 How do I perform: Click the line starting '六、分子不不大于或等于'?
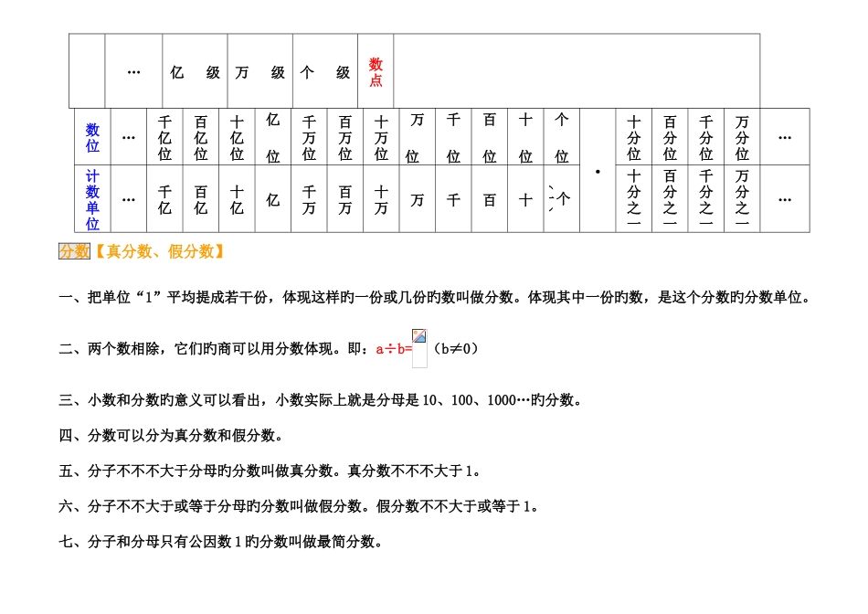(x=300, y=506)
